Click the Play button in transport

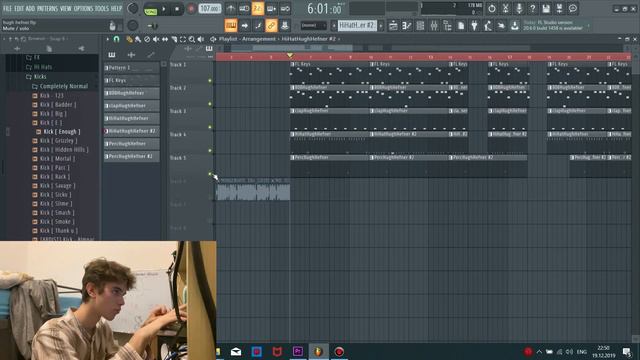coord(164,9)
